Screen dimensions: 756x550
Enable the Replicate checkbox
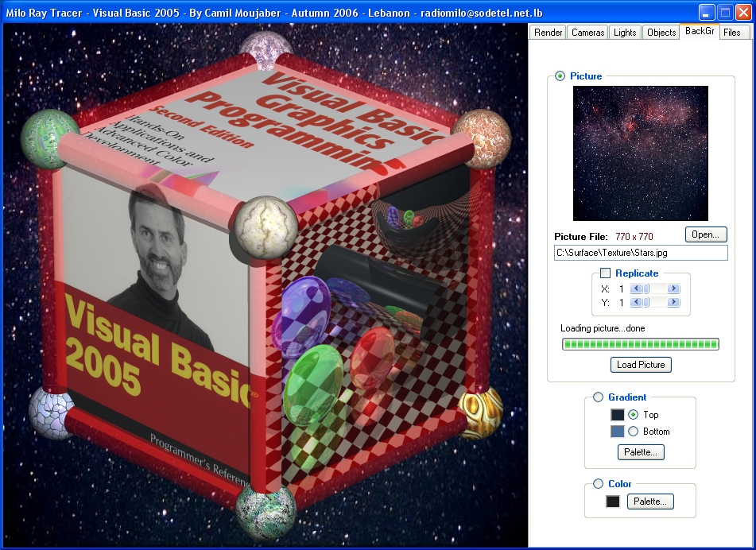coord(606,273)
